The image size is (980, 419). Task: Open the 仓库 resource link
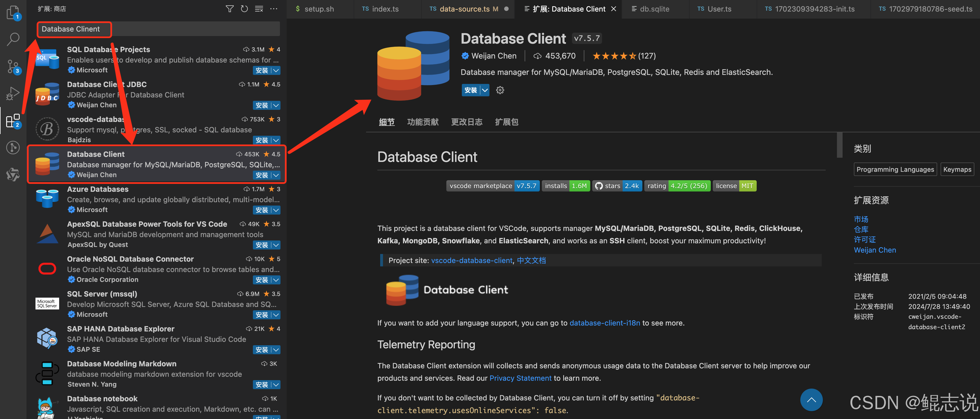pyautogui.click(x=861, y=229)
